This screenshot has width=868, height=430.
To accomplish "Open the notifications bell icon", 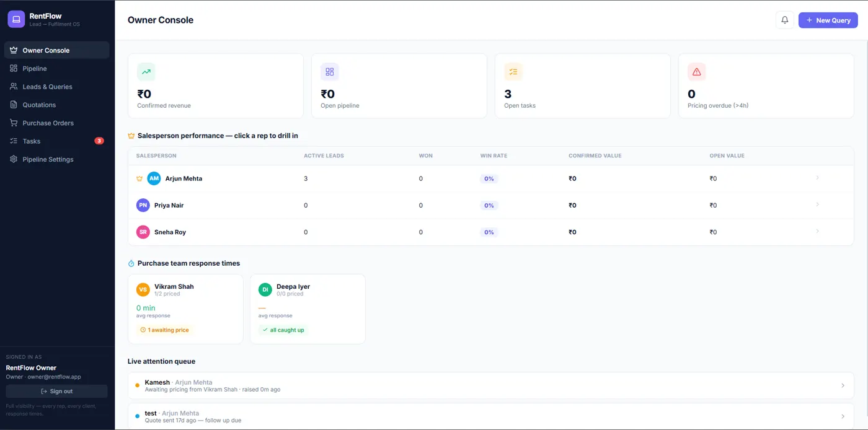I will point(785,20).
